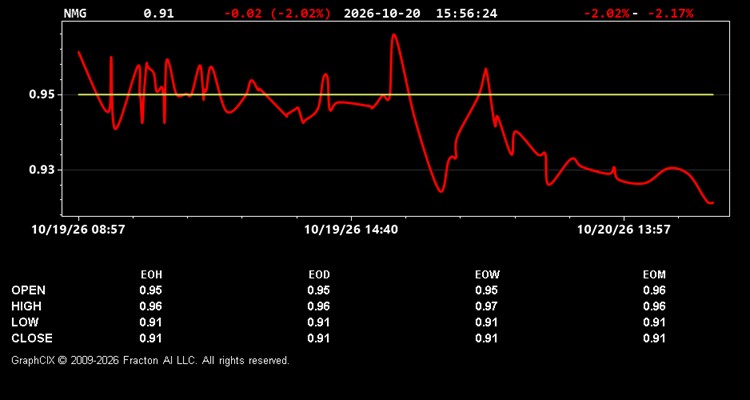Click the -0.02 (-2.02%) change value

(277, 13)
